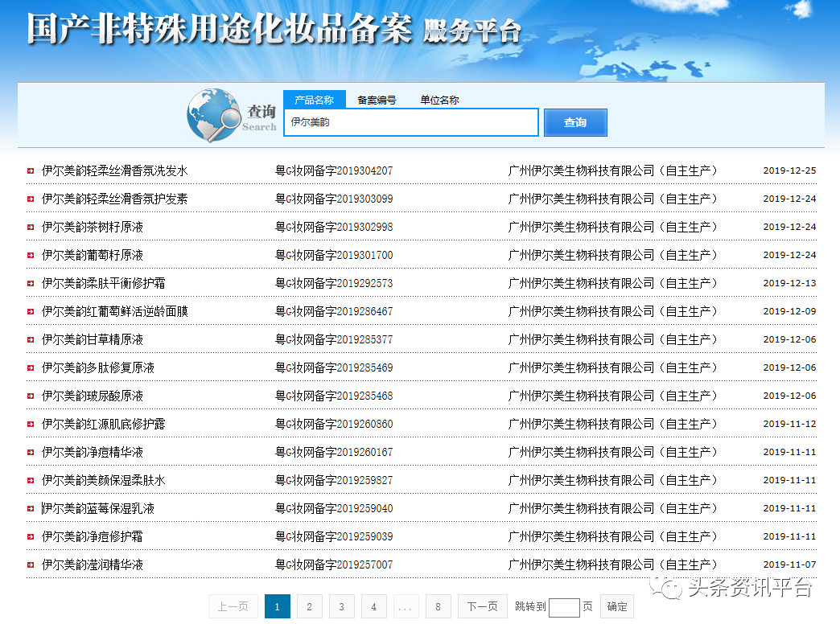840x624 pixels.
Task: Open 伊尔美韵红葡萄鲜活逆龄面膜 product link
Action: pyautogui.click(x=114, y=311)
